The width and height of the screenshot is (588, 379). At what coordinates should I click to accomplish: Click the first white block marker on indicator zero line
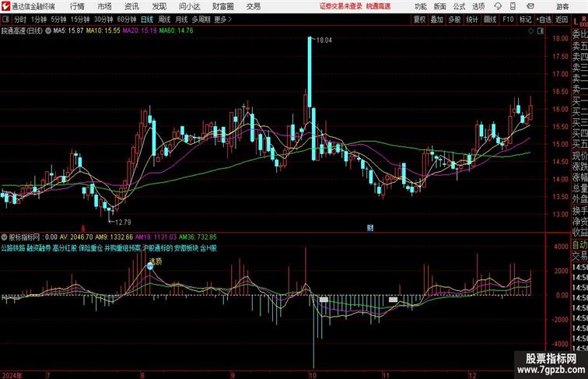coord(324,300)
